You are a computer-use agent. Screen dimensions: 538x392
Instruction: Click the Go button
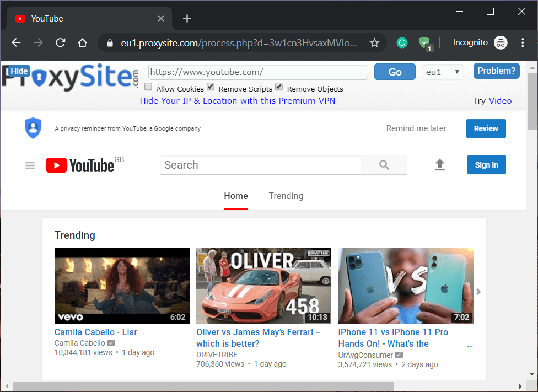pos(395,72)
